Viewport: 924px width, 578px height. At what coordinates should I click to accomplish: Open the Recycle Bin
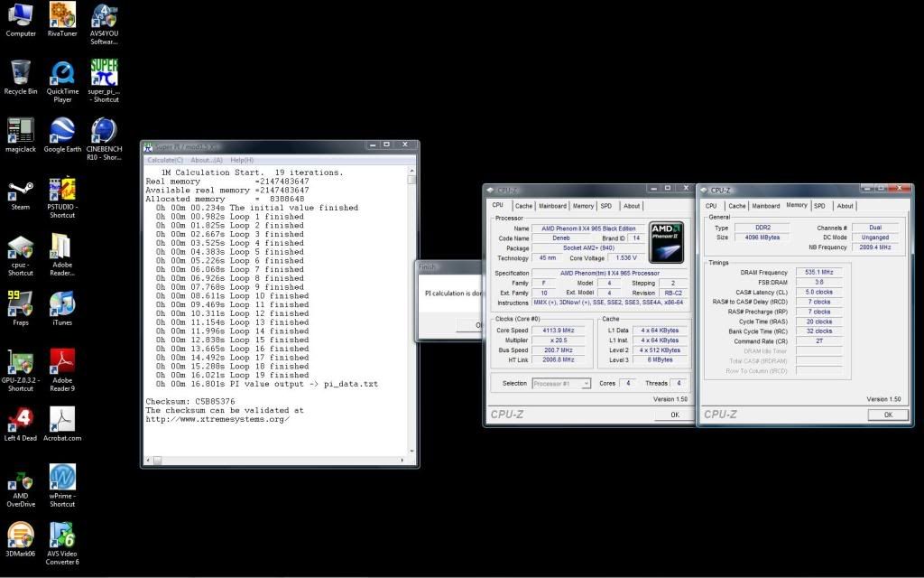click(x=21, y=78)
